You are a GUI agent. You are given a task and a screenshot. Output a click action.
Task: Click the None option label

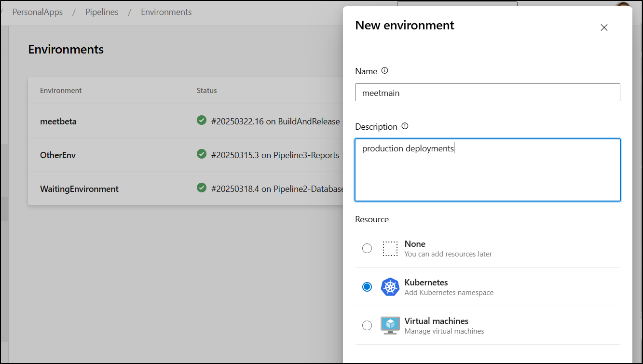tap(415, 244)
